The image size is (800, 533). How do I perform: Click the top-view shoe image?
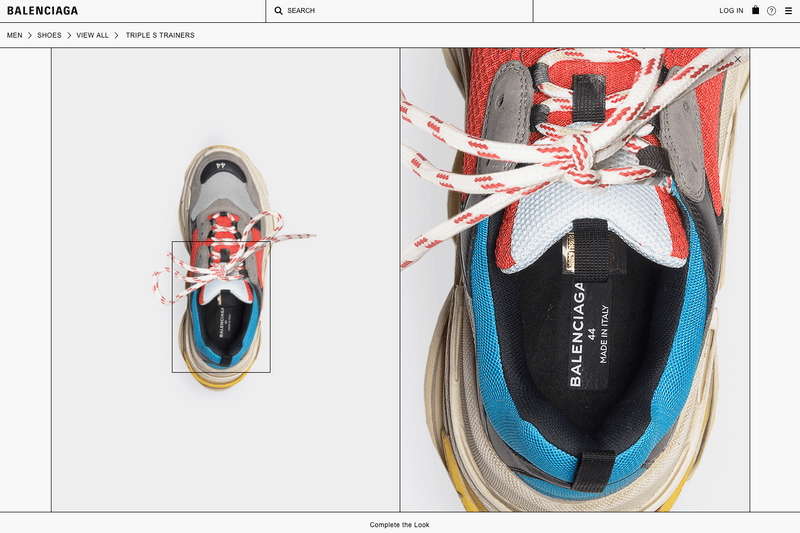click(226, 280)
